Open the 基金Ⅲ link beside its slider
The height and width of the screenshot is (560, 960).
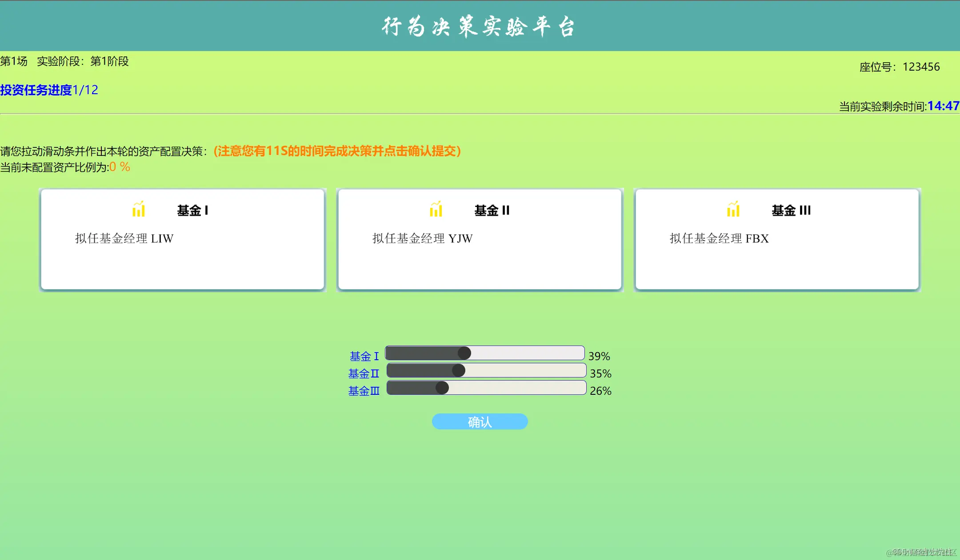[364, 391]
